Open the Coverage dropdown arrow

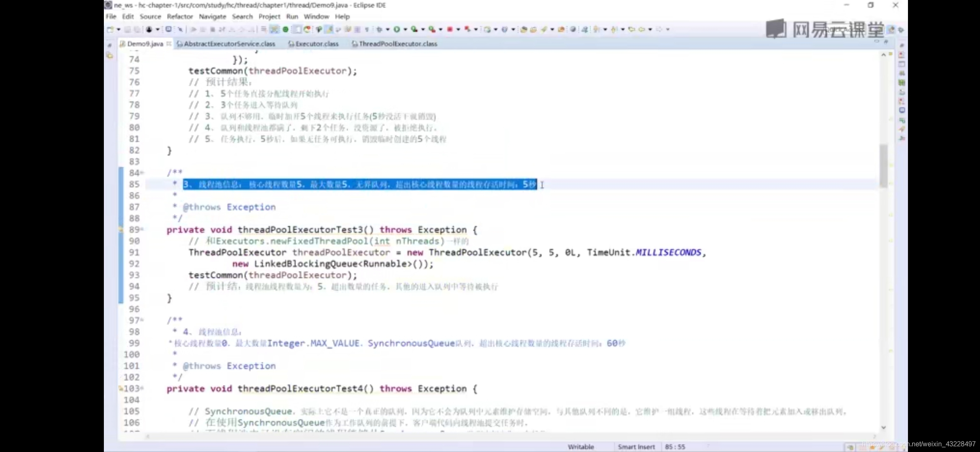tap(423, 29)
